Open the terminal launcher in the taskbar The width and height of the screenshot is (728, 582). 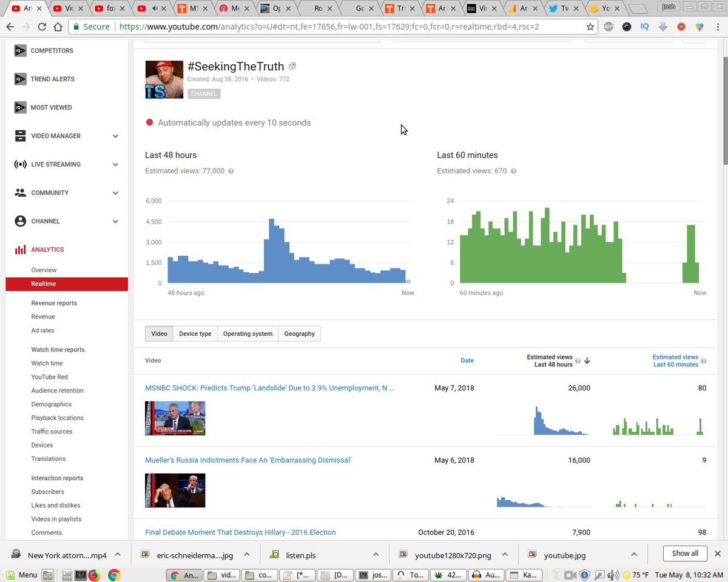80,575
